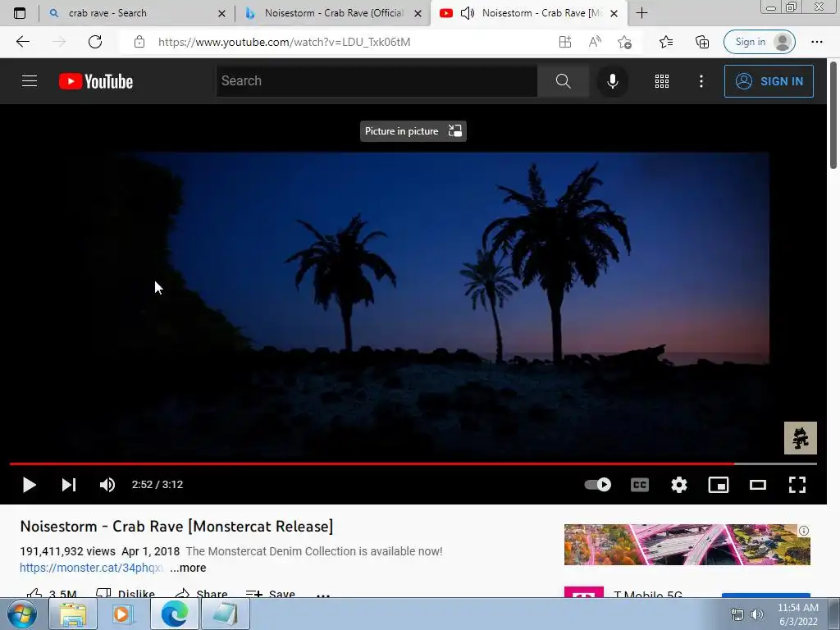Click the Picture in picture overlay button
840x630 pixels.
point(413,131)
